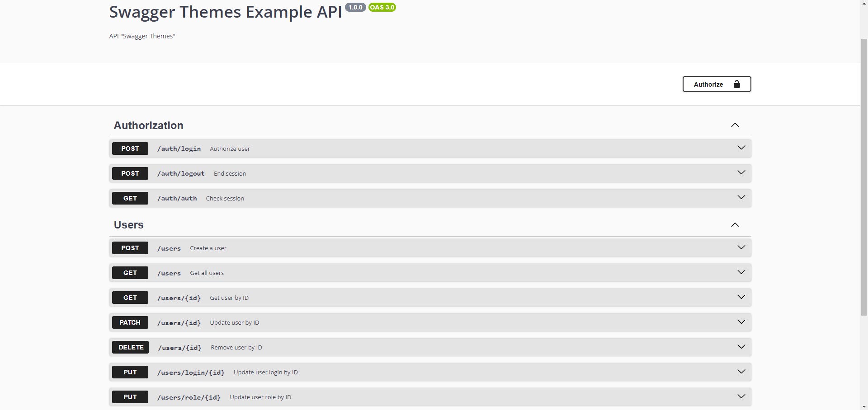Click the PATCH method badge

(x=130, y=322)
